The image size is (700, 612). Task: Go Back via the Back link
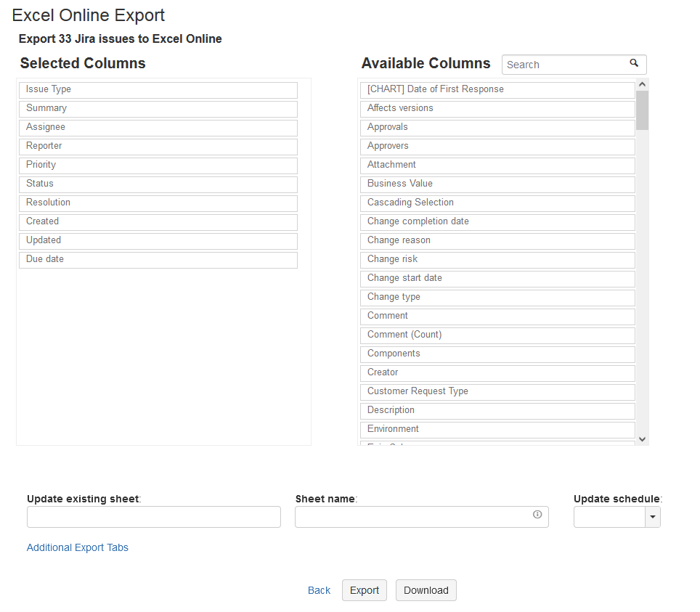click(x=319, y=590)
